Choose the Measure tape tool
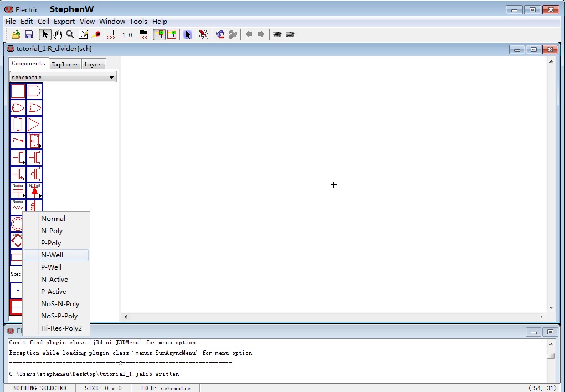The width and height of the screenshot is (565, 392). (x=96, y=34)
